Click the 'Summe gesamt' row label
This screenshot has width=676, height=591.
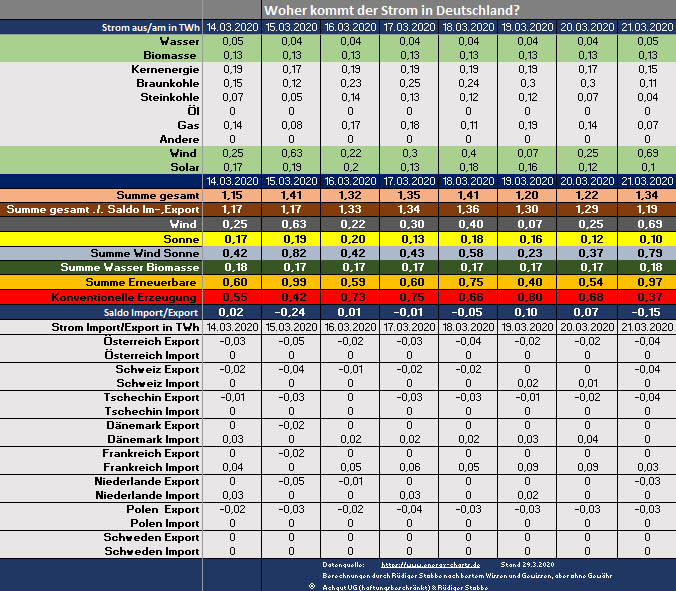tap(156, 194)
